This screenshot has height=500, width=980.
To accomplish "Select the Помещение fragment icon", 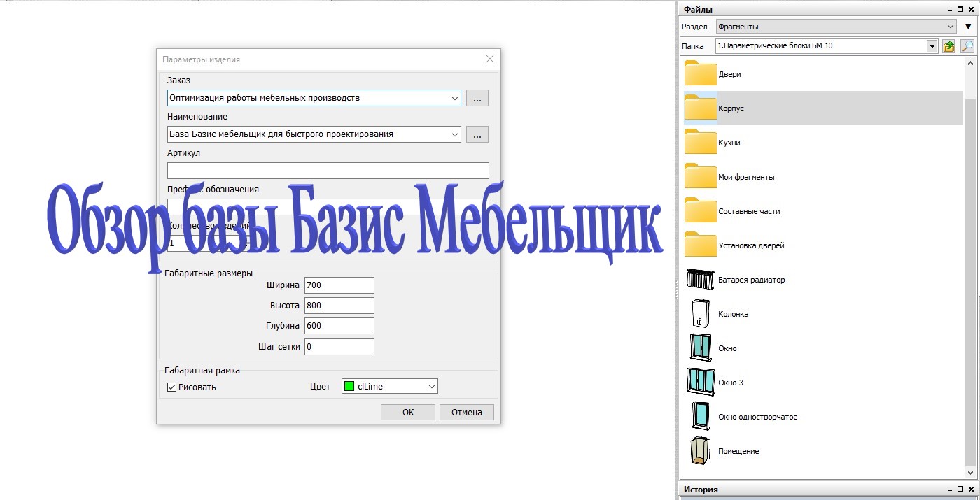I will pos(701,451).
